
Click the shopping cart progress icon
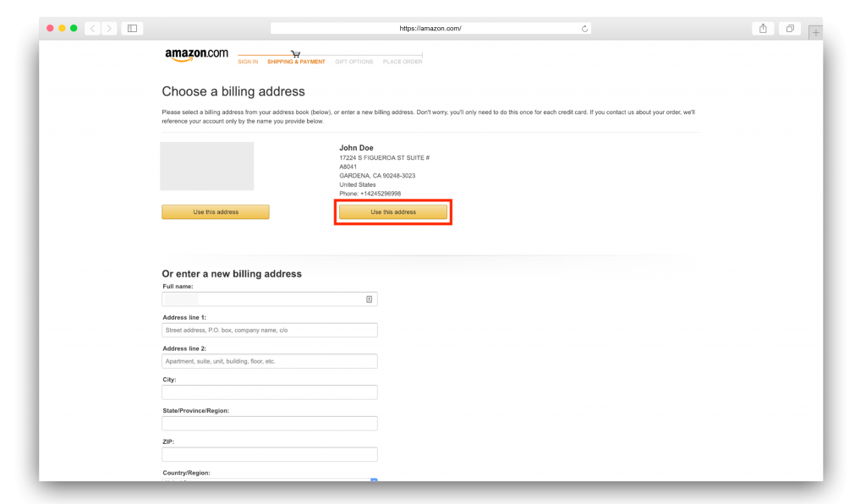295,53
